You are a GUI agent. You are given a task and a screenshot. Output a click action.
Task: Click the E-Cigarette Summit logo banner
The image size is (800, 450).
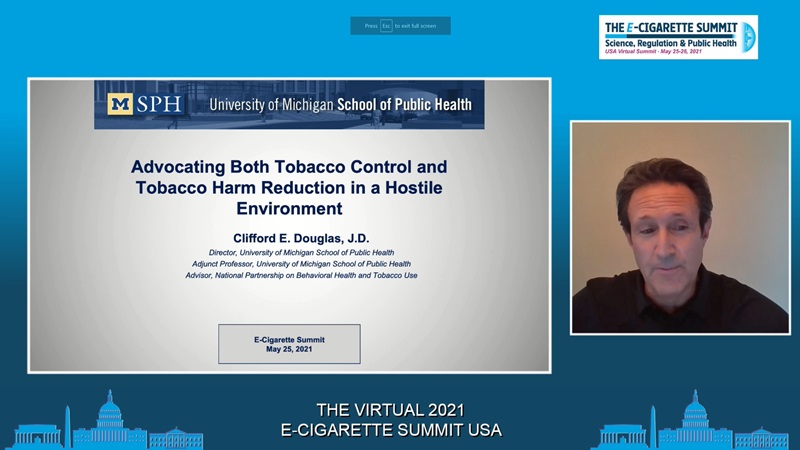pos(678,37)
